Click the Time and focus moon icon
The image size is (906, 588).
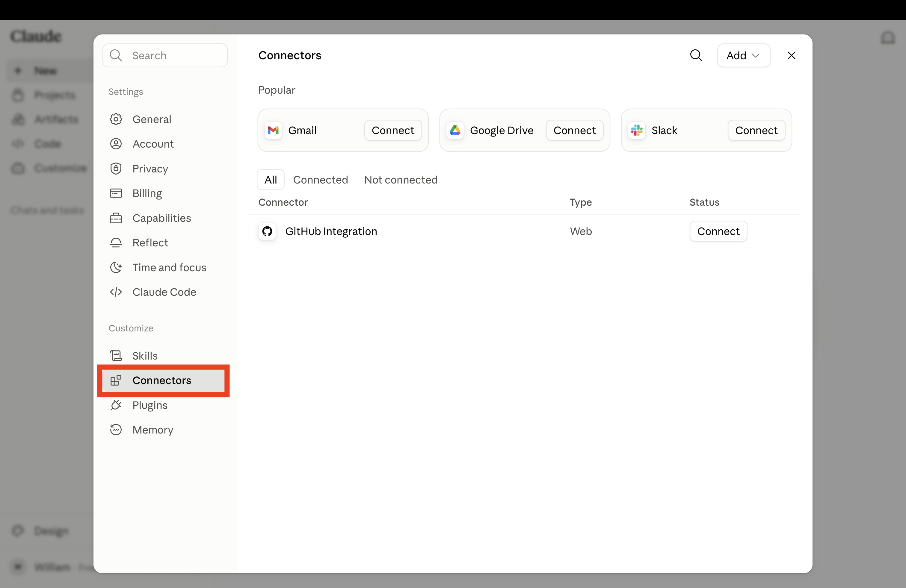point(116,267)
